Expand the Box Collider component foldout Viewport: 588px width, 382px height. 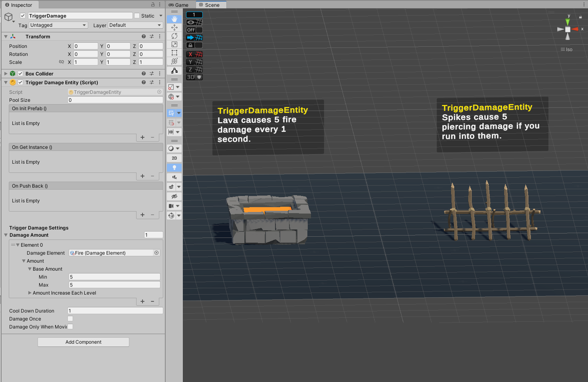click(x=6, y=73)
